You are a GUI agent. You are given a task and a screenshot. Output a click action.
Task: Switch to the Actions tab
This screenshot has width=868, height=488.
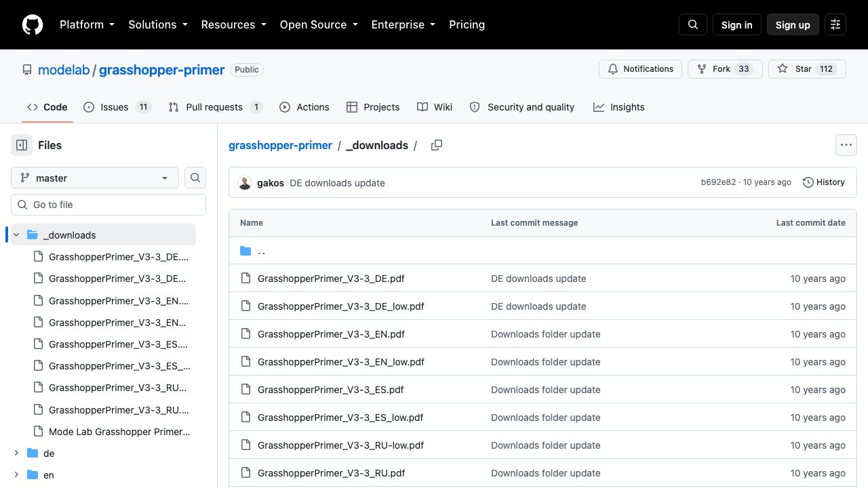(x=304, y=107)
